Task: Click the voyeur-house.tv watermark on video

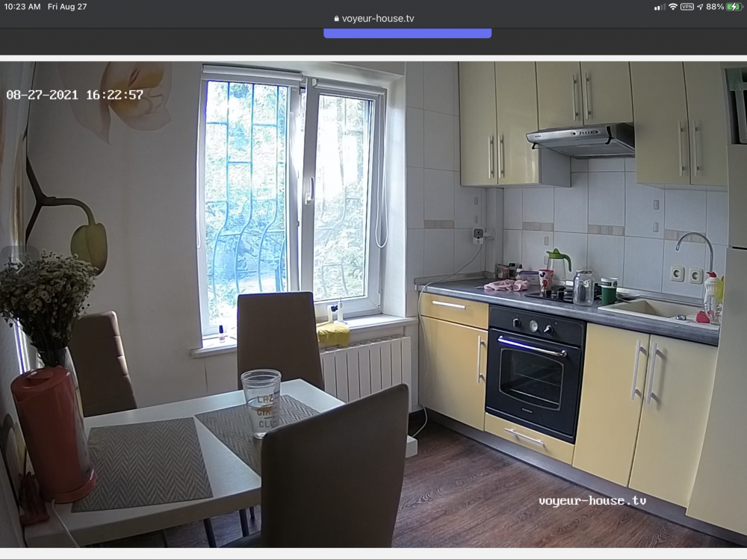Action: coord(592,500)
